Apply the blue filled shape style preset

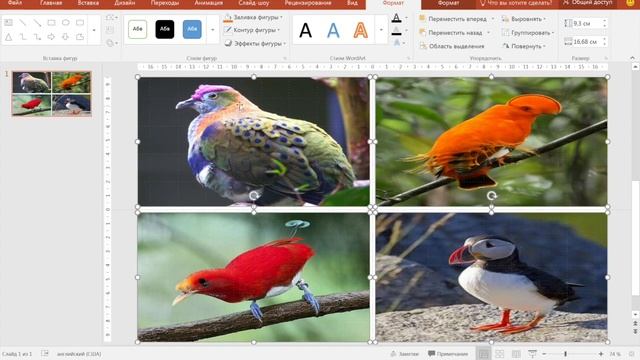point(192,29)
